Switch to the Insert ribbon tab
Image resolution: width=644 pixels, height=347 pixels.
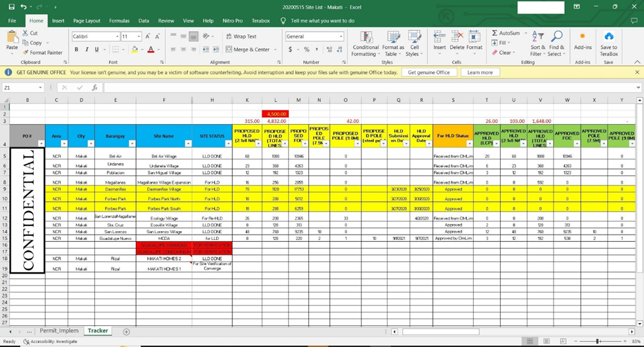pyautogui.click(x=58, y=20)
